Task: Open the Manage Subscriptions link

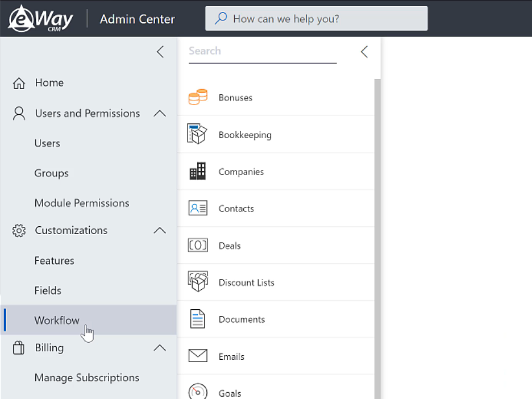Action: point(87,377)
